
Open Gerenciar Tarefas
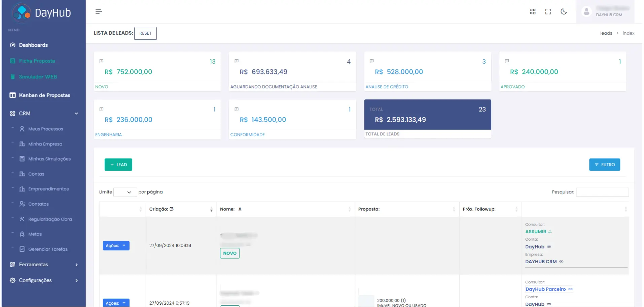(48, 249)
